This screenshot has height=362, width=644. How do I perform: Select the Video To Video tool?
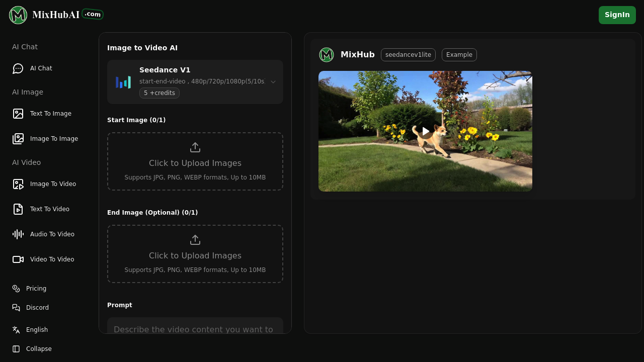pyautogui.click(x=52, y=259)
